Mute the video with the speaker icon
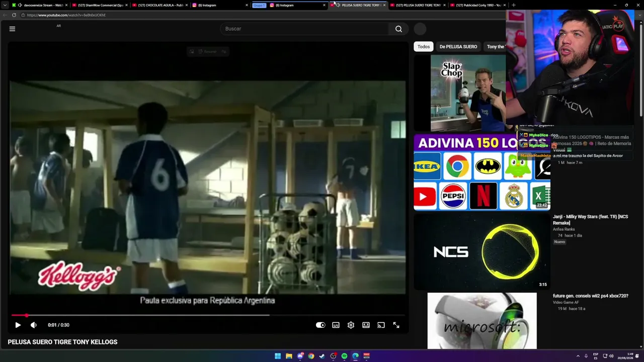 (x=34, y=325)
